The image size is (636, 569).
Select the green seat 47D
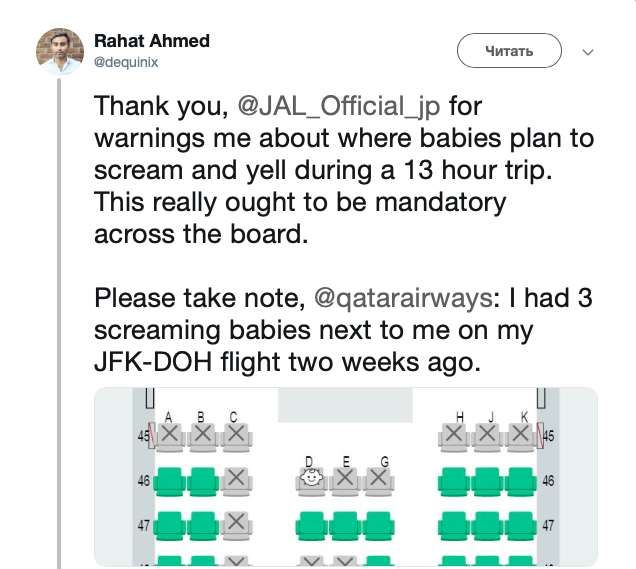click(312, 524)
